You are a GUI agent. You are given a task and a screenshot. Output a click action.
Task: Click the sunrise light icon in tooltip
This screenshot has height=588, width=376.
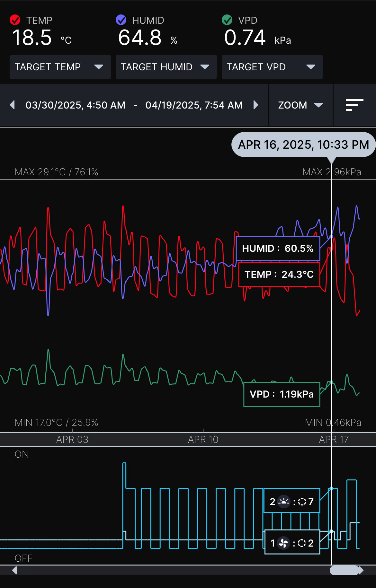click(x=284, y=502)
